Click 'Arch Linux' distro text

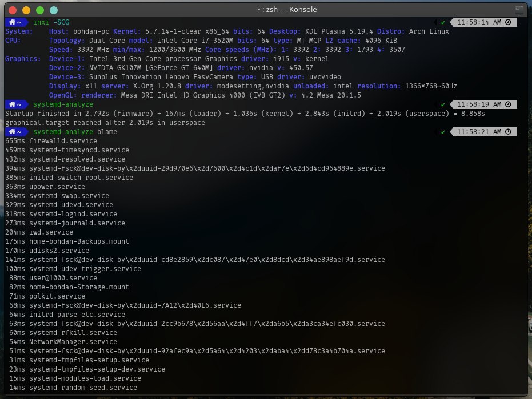coord(429,31)
